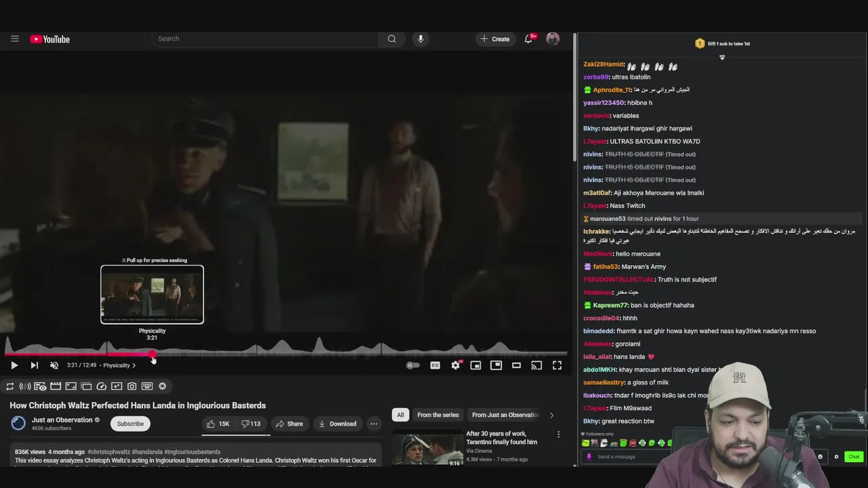This screenshot has width=868, height=488.
Task: Expand the Physicality chapter list
Action: coord(119,365)
